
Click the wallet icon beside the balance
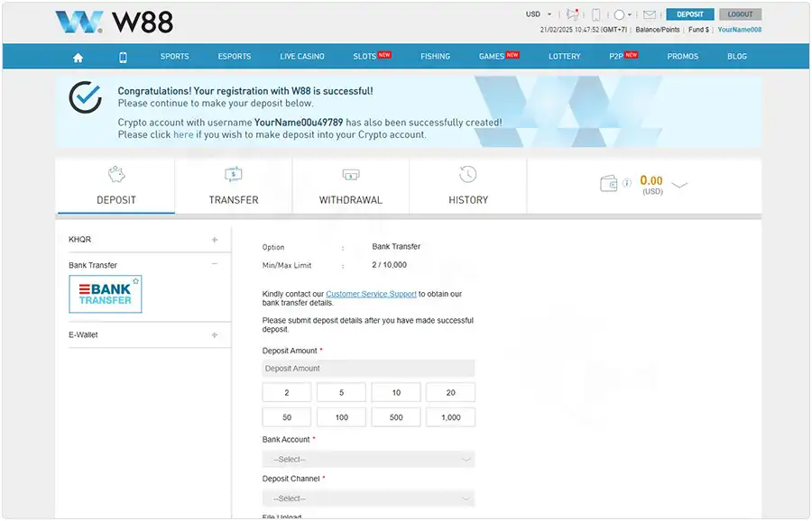(x=609, y=184)
